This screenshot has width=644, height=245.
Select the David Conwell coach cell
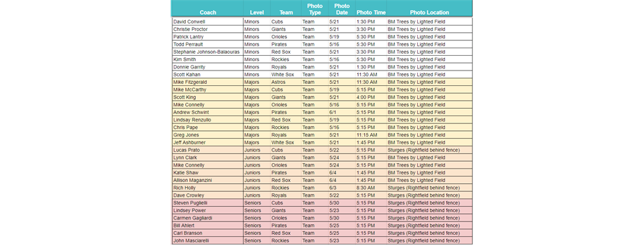207,21
